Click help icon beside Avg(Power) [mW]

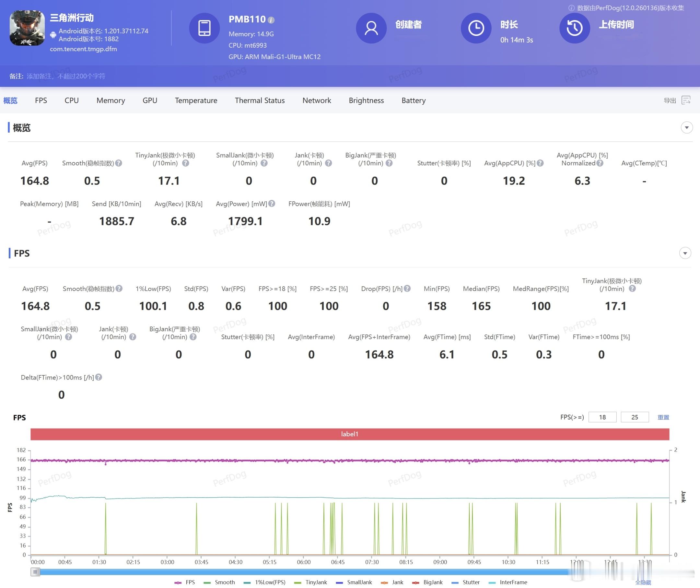pyautogui.click(x=272, y=203)
